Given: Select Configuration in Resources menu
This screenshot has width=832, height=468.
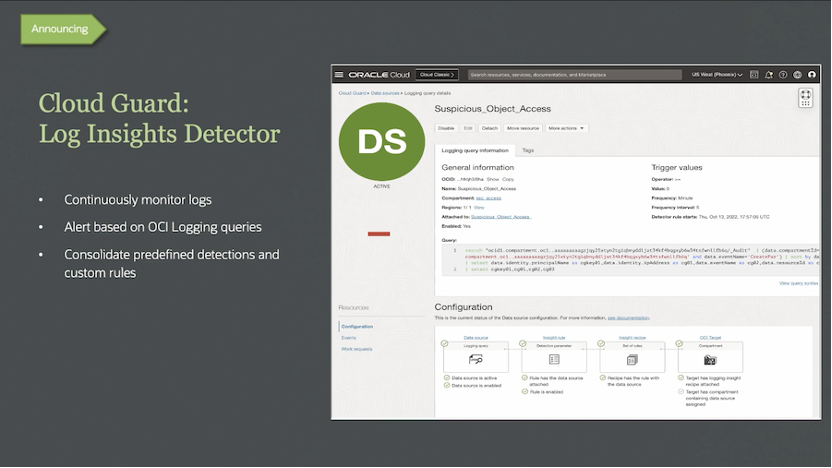Looking at the screenshot, I should point(357,327).
